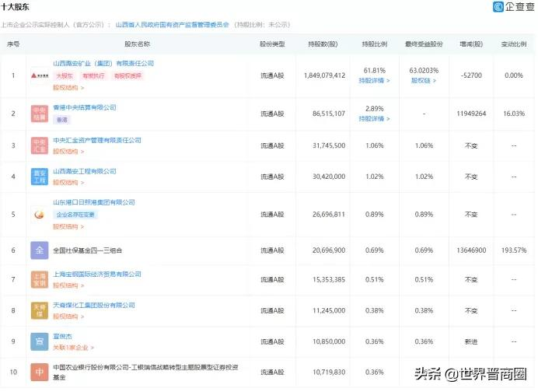Click the change ratio 193.57%
Screen dimensions: 538x392
click(x=514, y=250)
